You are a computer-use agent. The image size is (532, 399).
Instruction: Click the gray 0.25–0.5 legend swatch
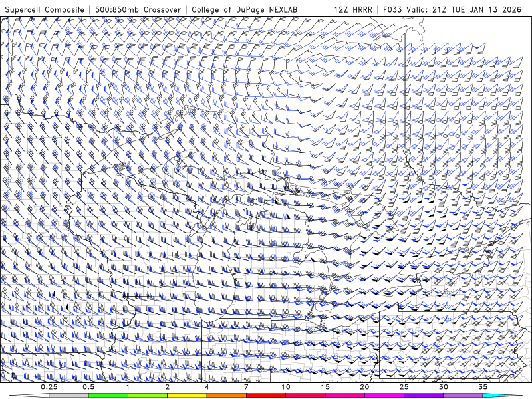point(68,396)
